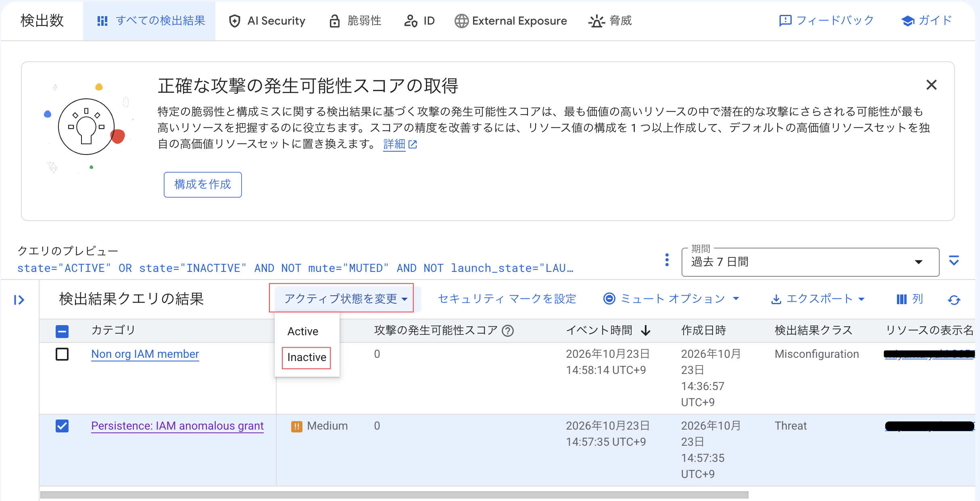Click the query preview filter text
The image size is (980, 501).
pyautogui.click(x=295, y=268)
